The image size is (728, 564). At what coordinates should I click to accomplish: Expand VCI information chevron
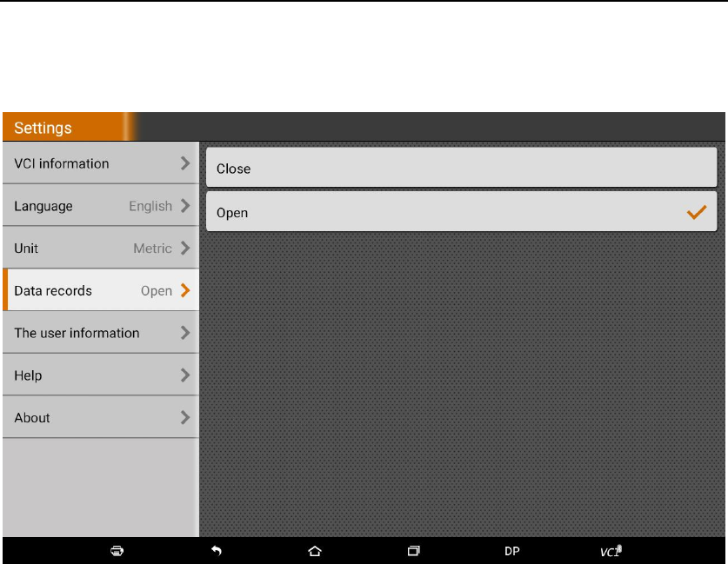(185, 163)
